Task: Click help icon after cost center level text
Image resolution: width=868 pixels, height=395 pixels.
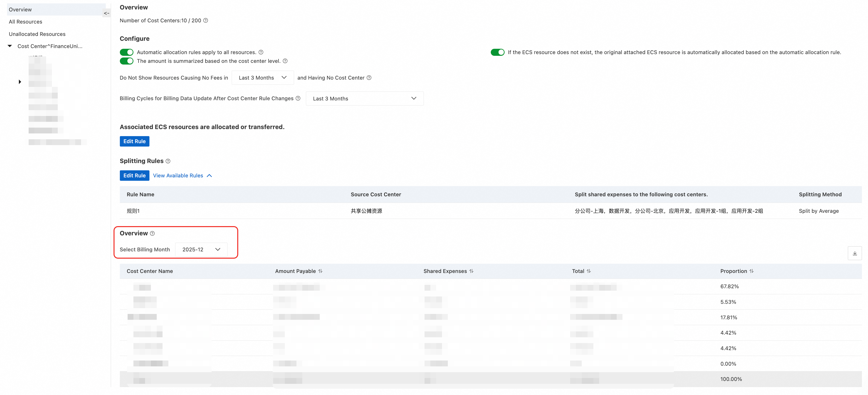Action: pyautogui.click(x=285, y=61)
